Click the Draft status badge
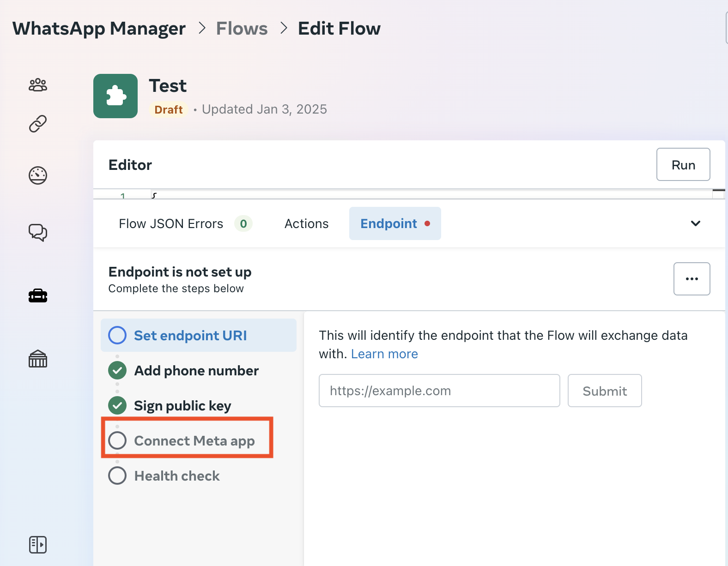Screen dimensions: 728x566 pyautogui.click(x=169, y=109)
